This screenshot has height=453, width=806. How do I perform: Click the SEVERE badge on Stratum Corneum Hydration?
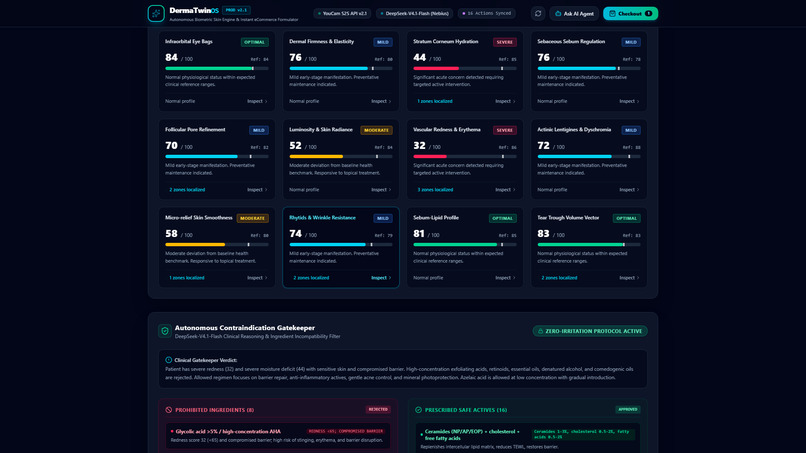505,42
